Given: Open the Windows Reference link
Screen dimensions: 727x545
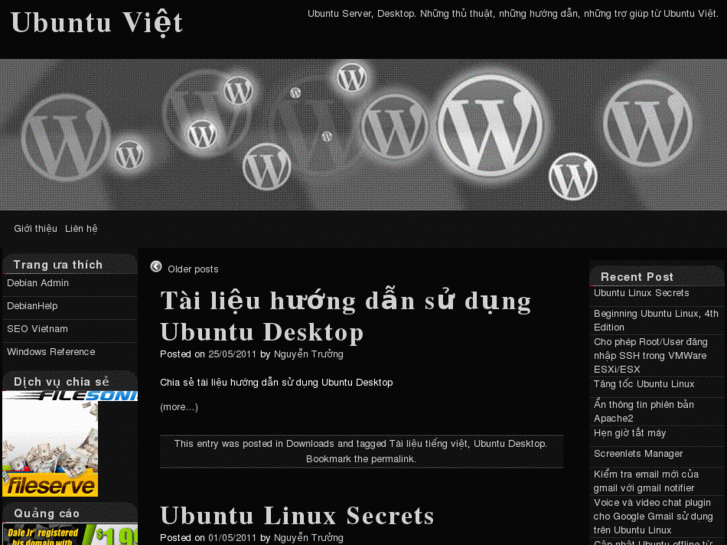Looking at the screenshot, I should click(51, 352).
